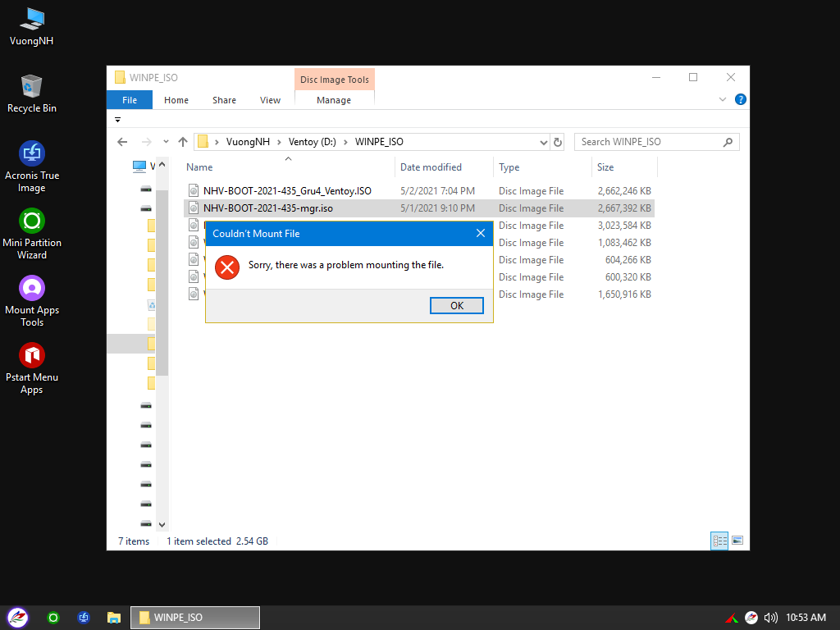Switch to the Share tab
The height and width of the screenshot is (630, 840).
click(x=224, y=100)
